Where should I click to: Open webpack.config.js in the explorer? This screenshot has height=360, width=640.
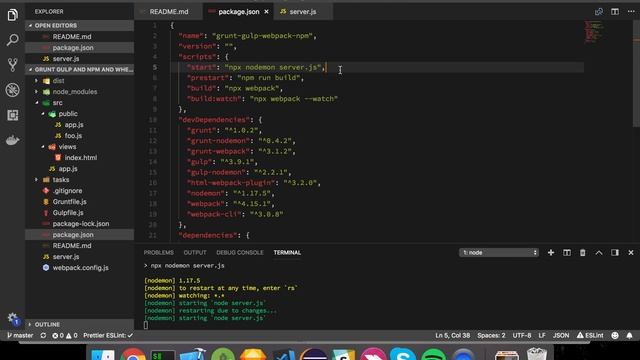[80, 268]
